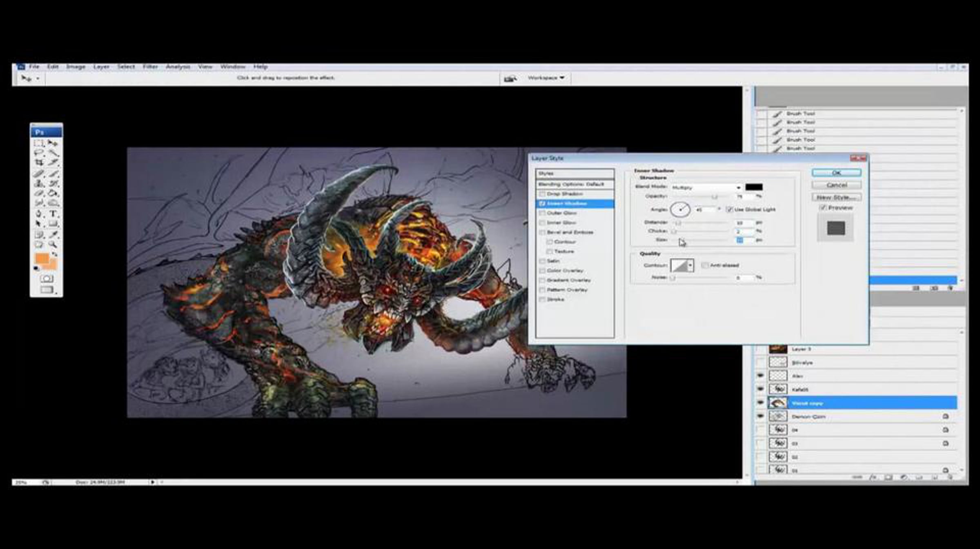Enable the Bevel and Emboss checkbox
This screenshot has width=980, height=549.
point(542,232)
